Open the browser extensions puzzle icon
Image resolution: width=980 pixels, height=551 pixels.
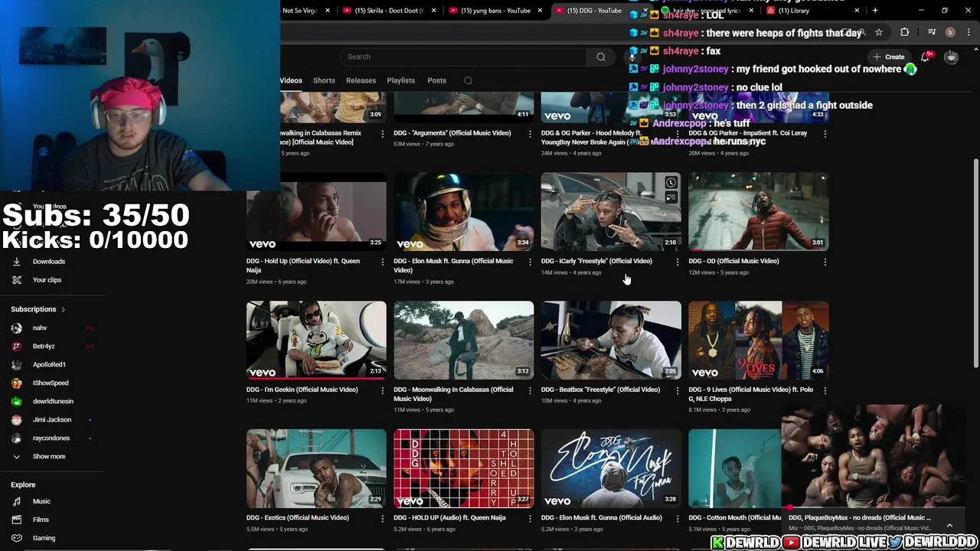click(905, 32)
